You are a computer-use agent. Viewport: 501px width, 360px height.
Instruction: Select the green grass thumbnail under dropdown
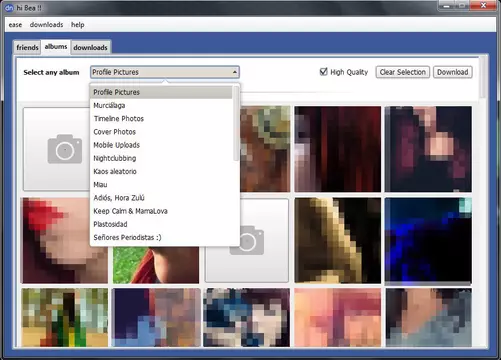(x=156, y=265)
